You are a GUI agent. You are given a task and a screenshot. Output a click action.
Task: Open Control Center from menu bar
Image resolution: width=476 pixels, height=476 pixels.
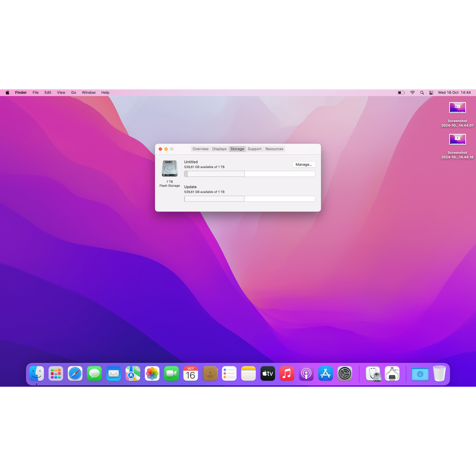pos(431,93)
